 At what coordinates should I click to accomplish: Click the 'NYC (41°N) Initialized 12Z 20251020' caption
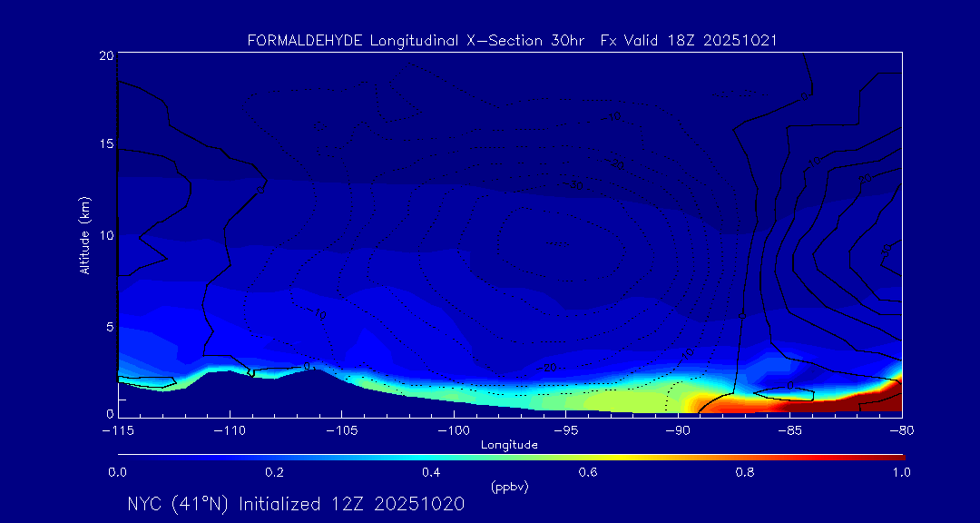coord(296,504)
